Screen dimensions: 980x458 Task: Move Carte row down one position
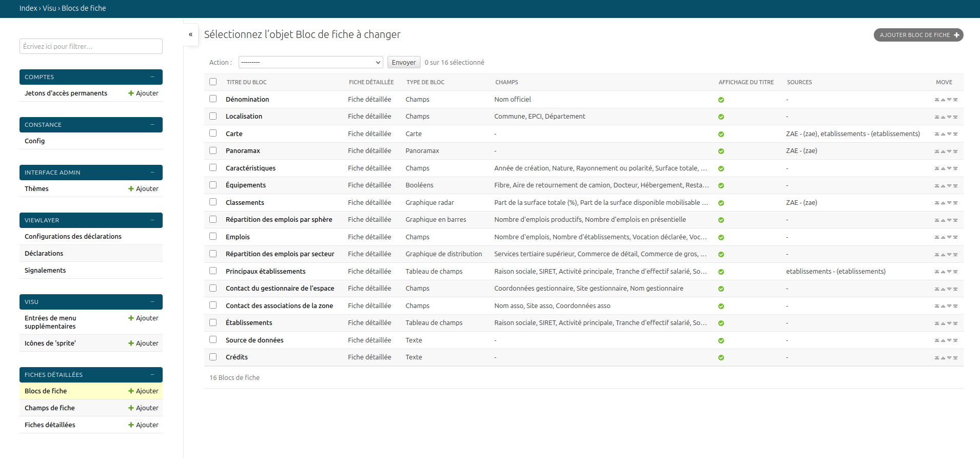(x=949, y=134)
